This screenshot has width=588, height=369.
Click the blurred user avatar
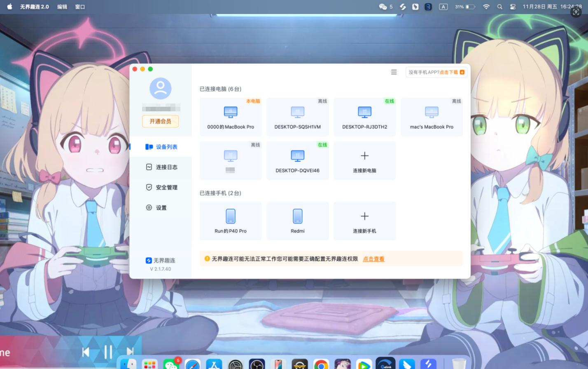161,88
